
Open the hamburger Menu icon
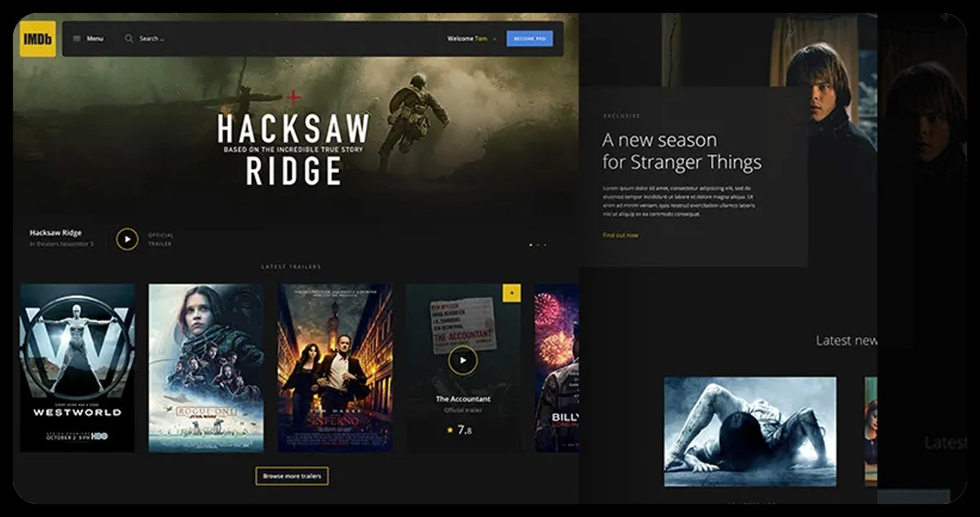click(x=77, y=38)
